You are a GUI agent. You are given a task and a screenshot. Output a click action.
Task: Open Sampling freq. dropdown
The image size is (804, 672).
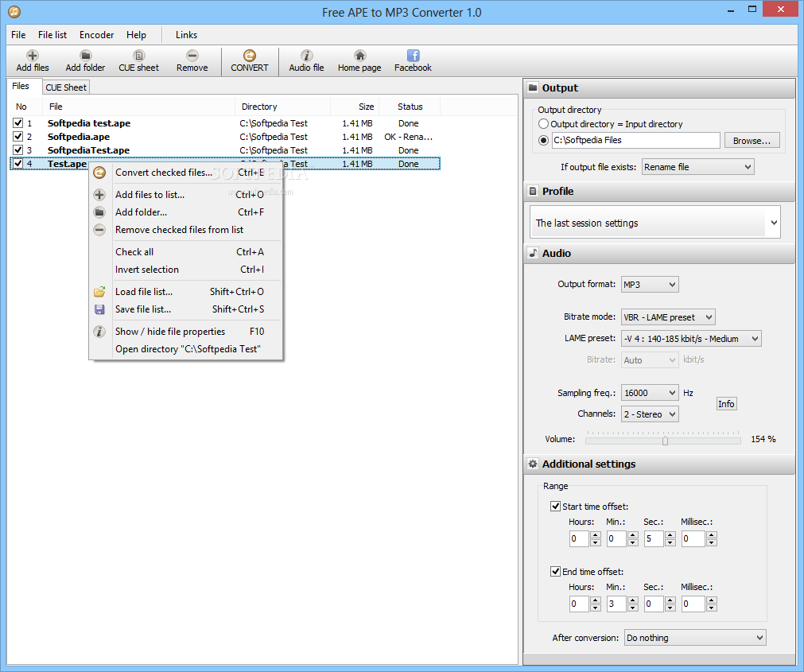point(650,393)
